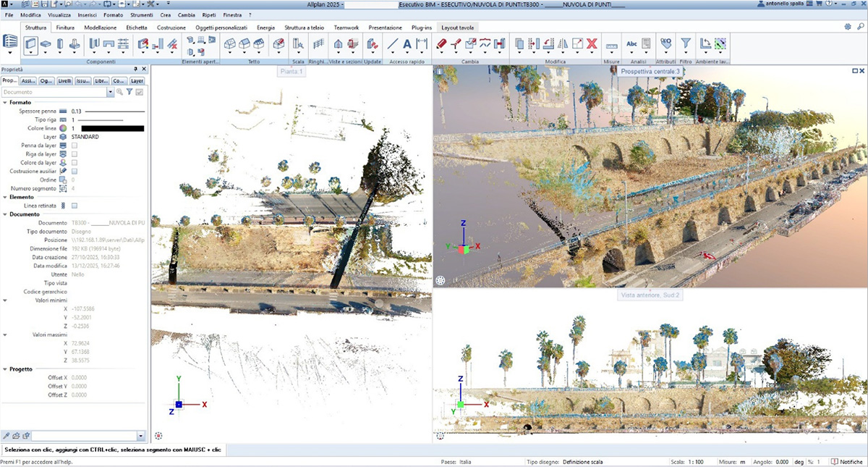Image resolution: width=868 pixels, height=467 pixels.
Task: Collapse the Formato section
Action: 5,103
